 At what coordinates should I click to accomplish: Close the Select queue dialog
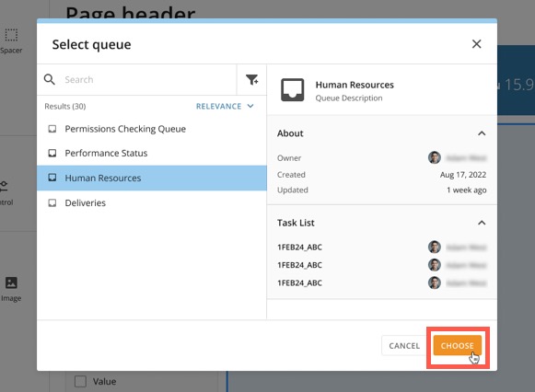coord(476,44)
